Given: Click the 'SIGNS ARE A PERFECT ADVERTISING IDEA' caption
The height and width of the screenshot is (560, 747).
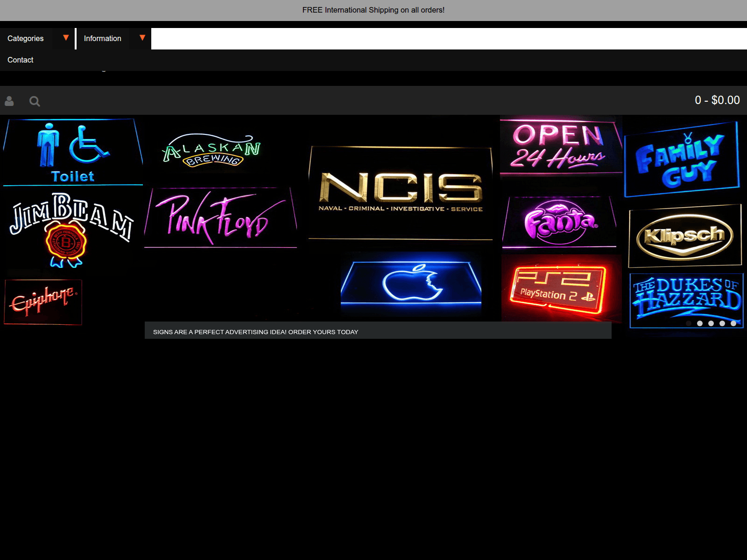Looking at the screenshot, I should (255, 332).
